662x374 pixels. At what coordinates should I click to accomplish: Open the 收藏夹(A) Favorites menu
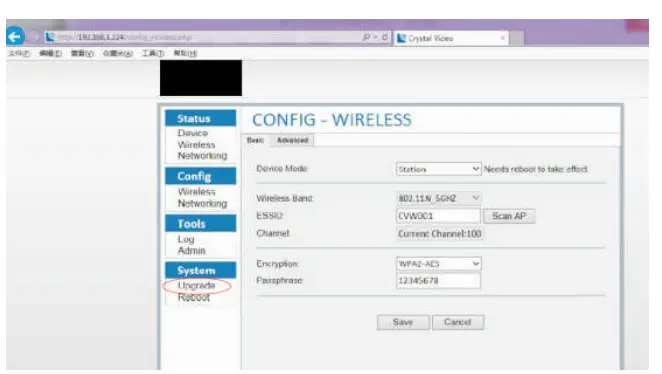point(118,54)
